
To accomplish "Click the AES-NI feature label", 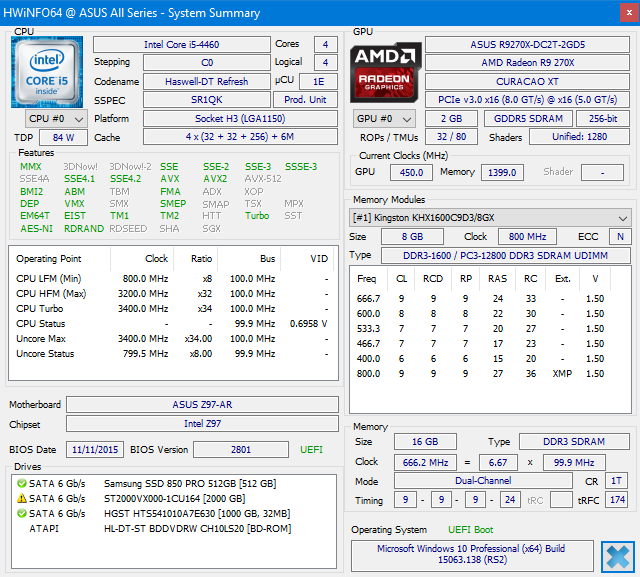I will pos(37,229).
